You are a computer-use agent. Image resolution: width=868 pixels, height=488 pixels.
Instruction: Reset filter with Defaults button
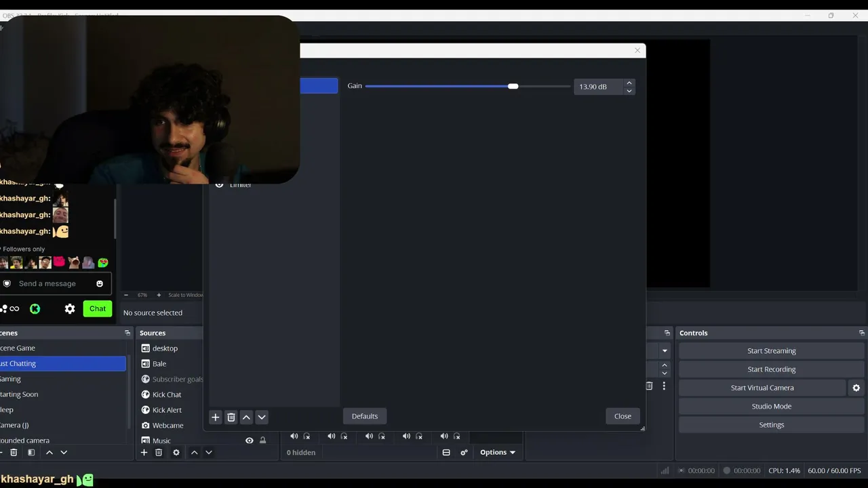tap(365, 416)
